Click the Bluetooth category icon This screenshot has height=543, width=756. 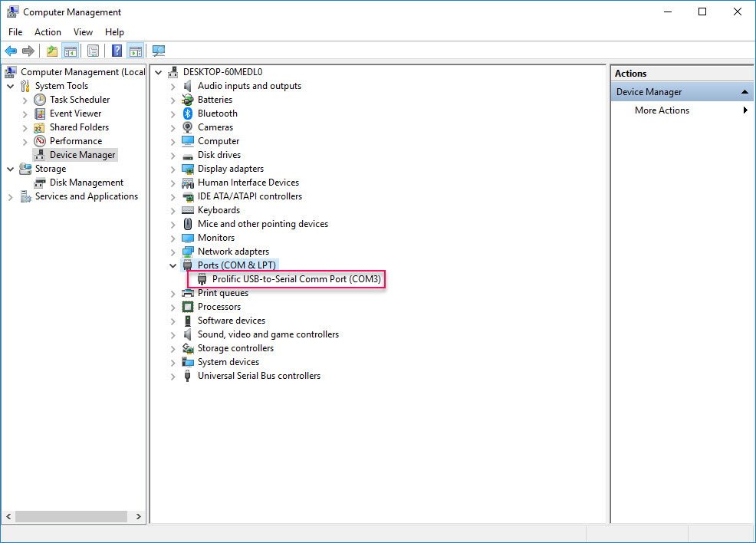188,114
